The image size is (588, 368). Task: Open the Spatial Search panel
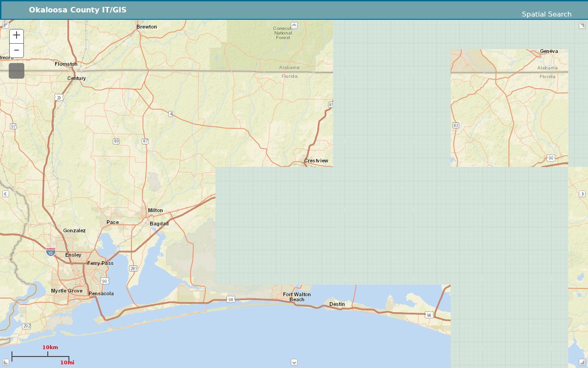(547, 14)
